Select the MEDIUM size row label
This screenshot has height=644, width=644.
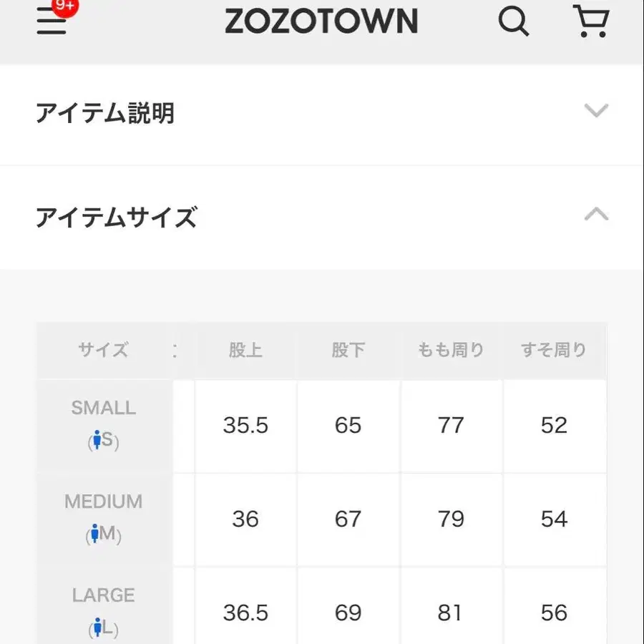[103, 502]
